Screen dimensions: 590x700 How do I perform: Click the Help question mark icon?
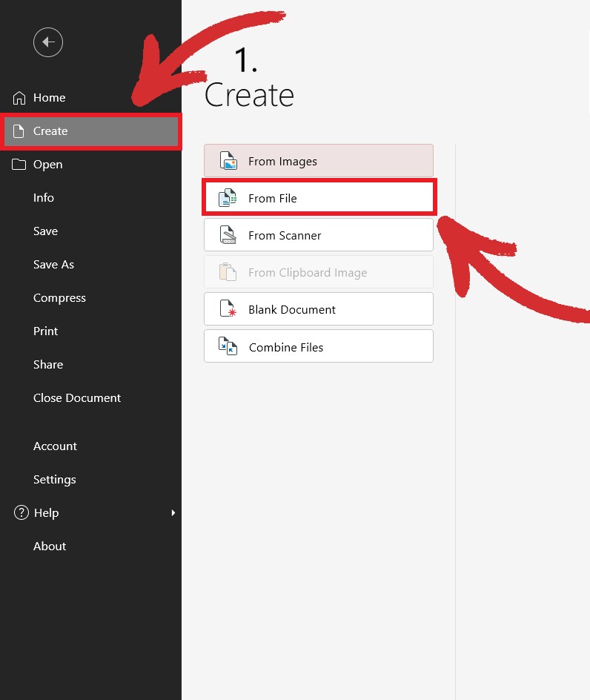coord(21,513)
